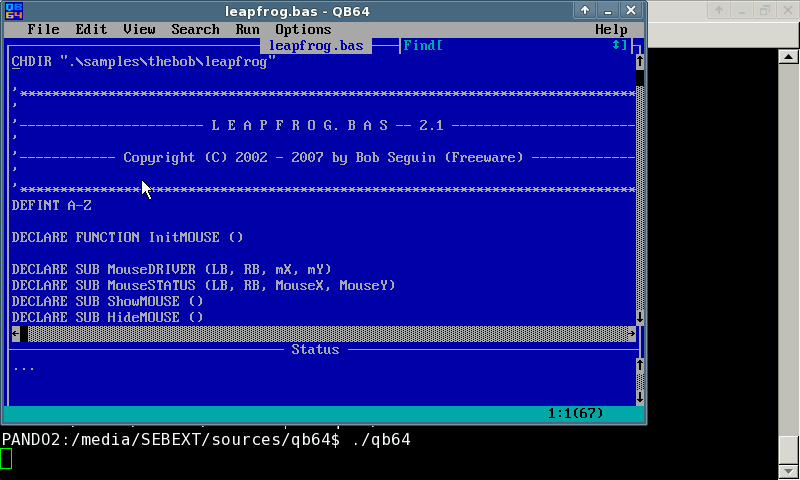Open the Search menu
Image resolution: width=800 pixels, height=480 pixels.
(x=195, y=30)
